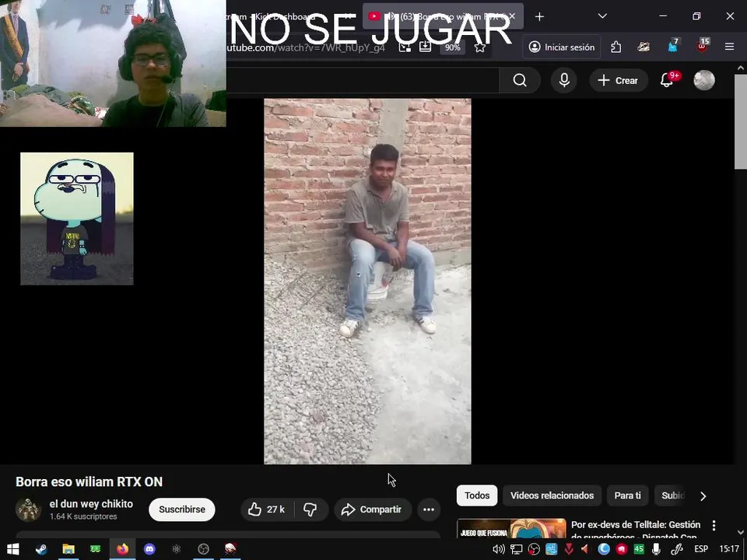The image size is (747, 560).
Task: Open the 15:17 taskbar clock
Action: coord(729,550)
